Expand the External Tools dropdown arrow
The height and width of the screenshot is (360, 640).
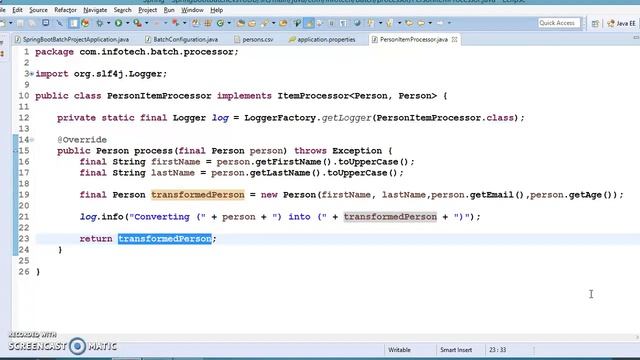click(147, 23)
